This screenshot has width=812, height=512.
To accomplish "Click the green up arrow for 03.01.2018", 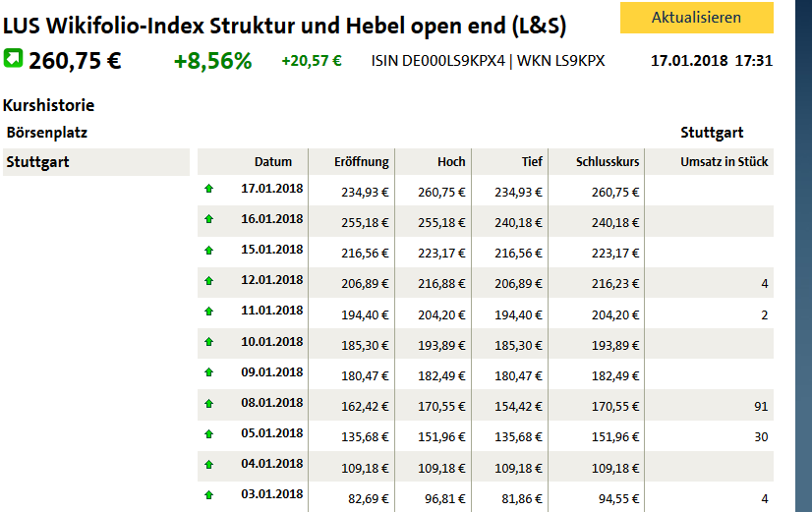I will click(208, 494).
